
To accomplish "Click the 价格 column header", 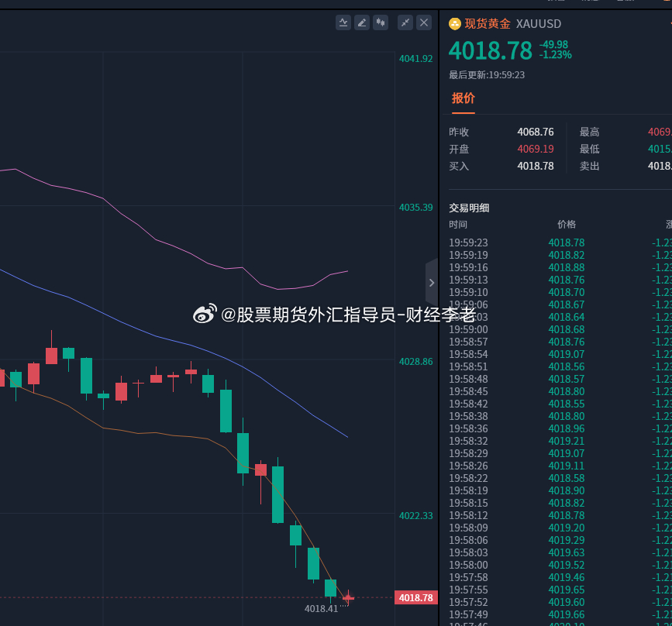I will [x=567, y=225].
